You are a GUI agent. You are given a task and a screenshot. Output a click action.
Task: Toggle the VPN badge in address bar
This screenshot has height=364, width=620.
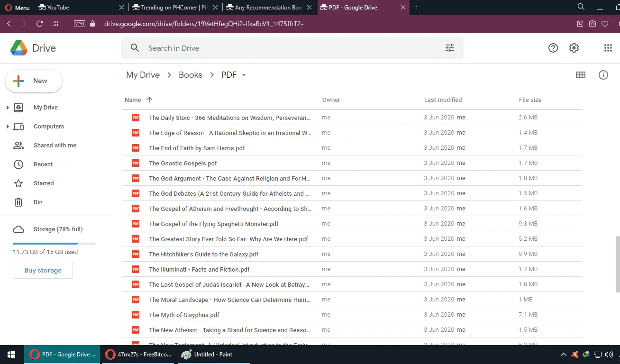click(x=80, y=24)
